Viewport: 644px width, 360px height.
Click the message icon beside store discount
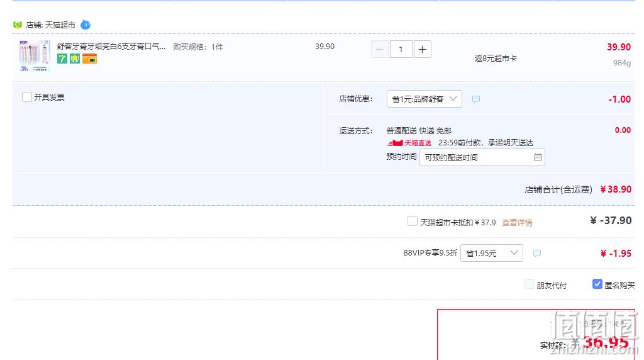pyautogui.click(x=476, y=99)
